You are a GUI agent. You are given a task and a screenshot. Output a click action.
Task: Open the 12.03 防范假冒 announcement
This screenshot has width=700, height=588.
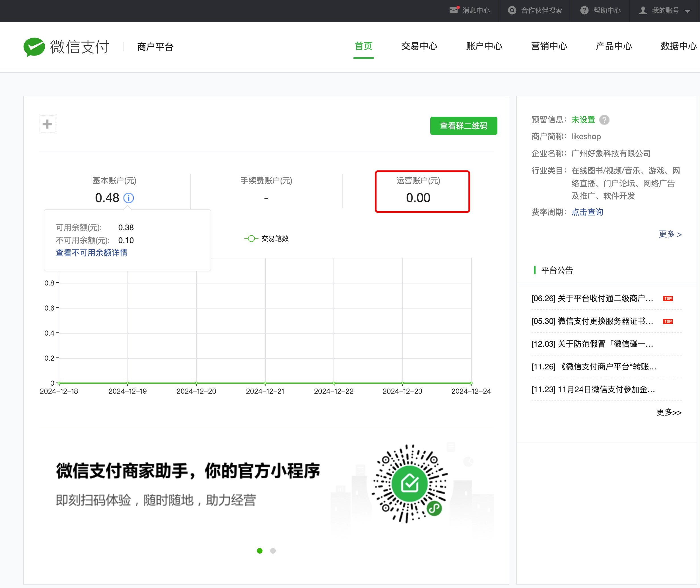592,344
